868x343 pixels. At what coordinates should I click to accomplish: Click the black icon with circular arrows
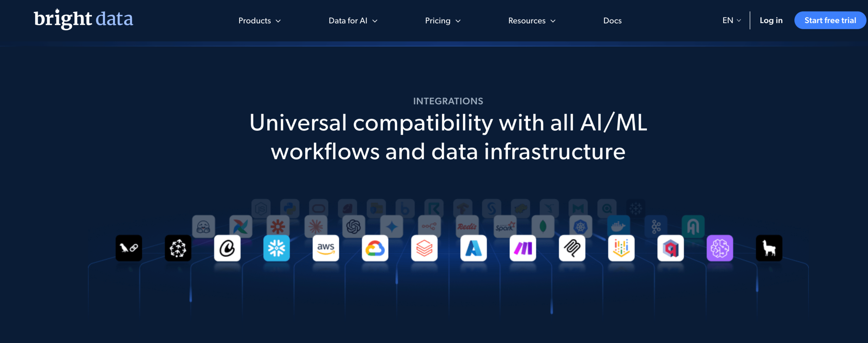(x=178, y=248)
